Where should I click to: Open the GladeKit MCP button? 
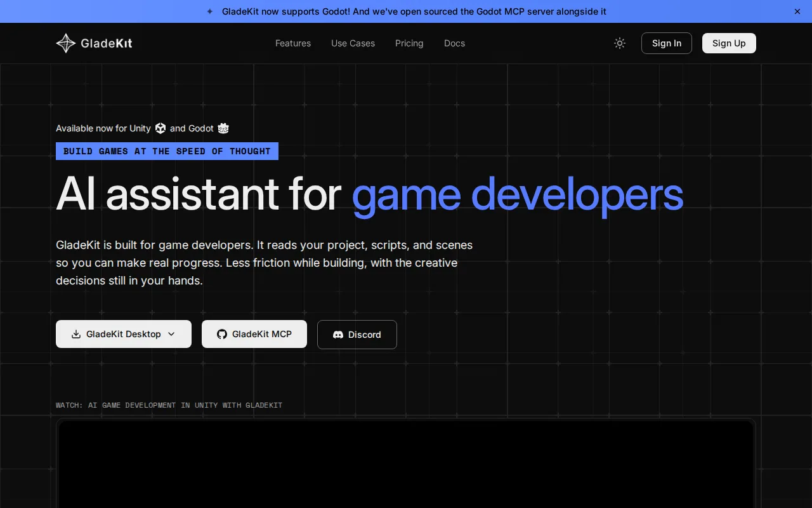(x=254, y=334)
